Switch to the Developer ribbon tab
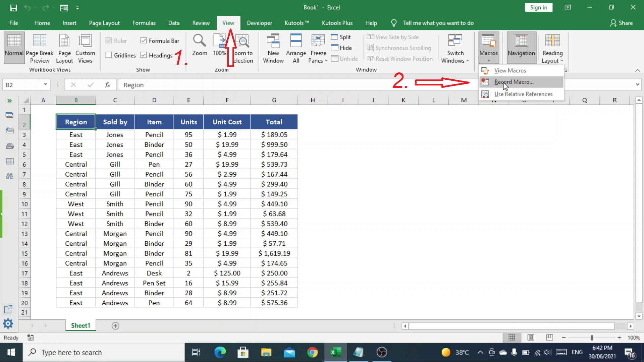 pyautogui.click(x=259, y=23)
